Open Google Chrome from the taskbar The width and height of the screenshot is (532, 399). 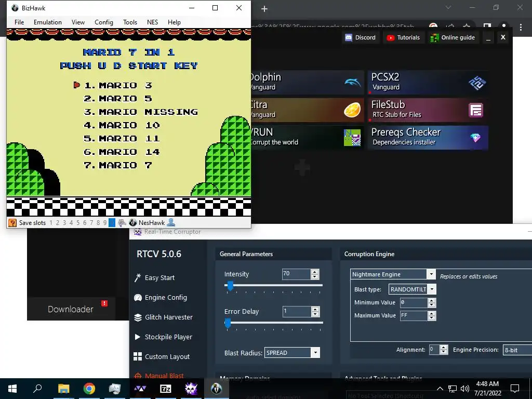pos(89,389)
